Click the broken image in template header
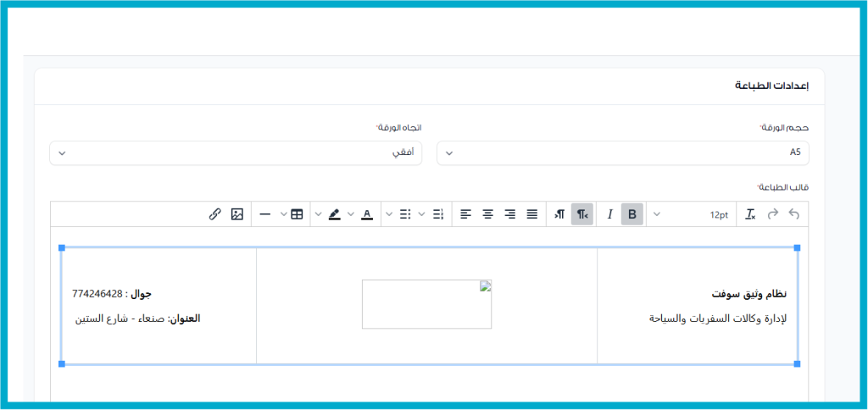The height and width of the screenshot is (410, 868). [x=426, y=304]
